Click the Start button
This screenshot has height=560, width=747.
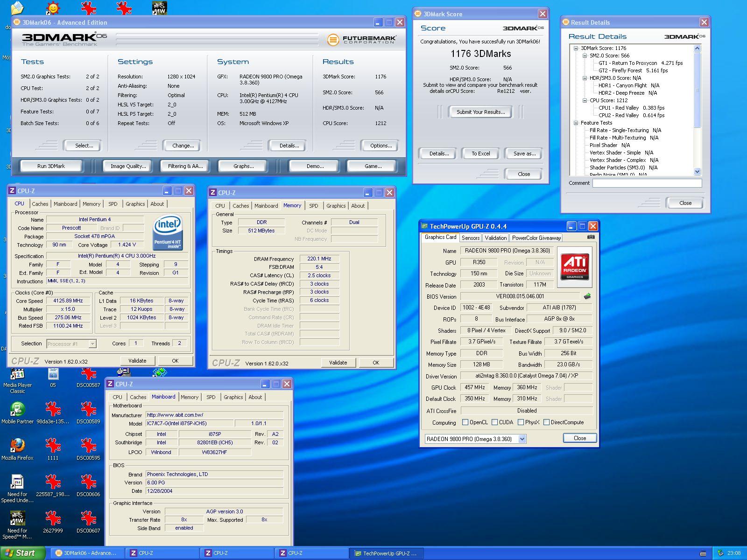22,553
